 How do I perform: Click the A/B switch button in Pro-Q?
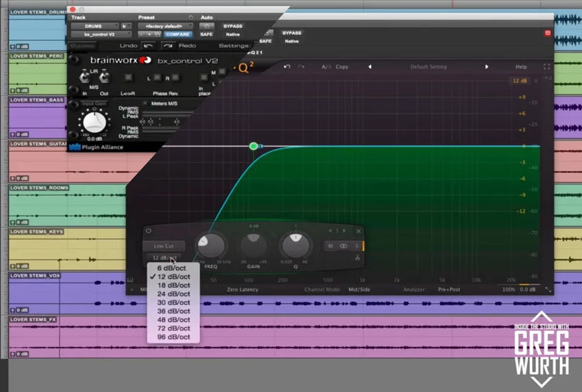click(x=326, y=67)
